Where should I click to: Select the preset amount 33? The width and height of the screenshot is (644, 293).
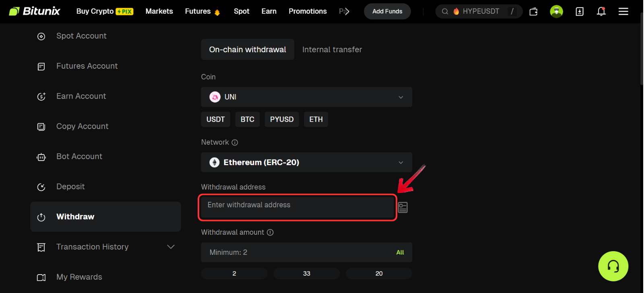pos(306,273)
